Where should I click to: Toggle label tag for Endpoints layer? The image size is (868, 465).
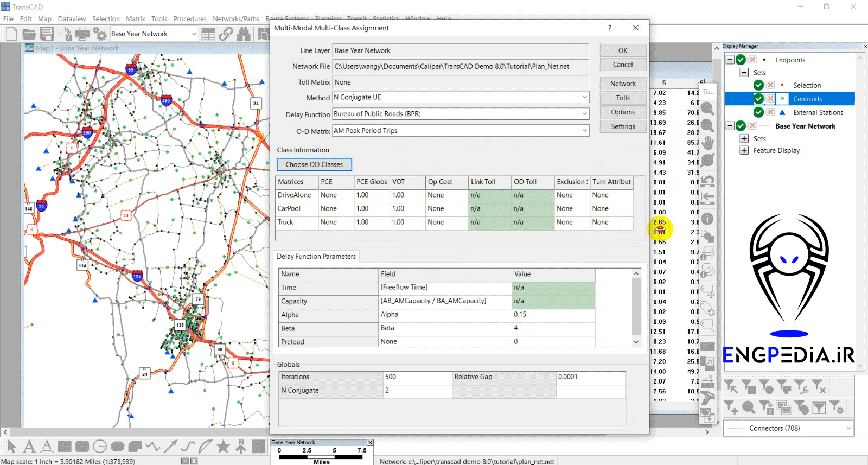click(752, 60)
